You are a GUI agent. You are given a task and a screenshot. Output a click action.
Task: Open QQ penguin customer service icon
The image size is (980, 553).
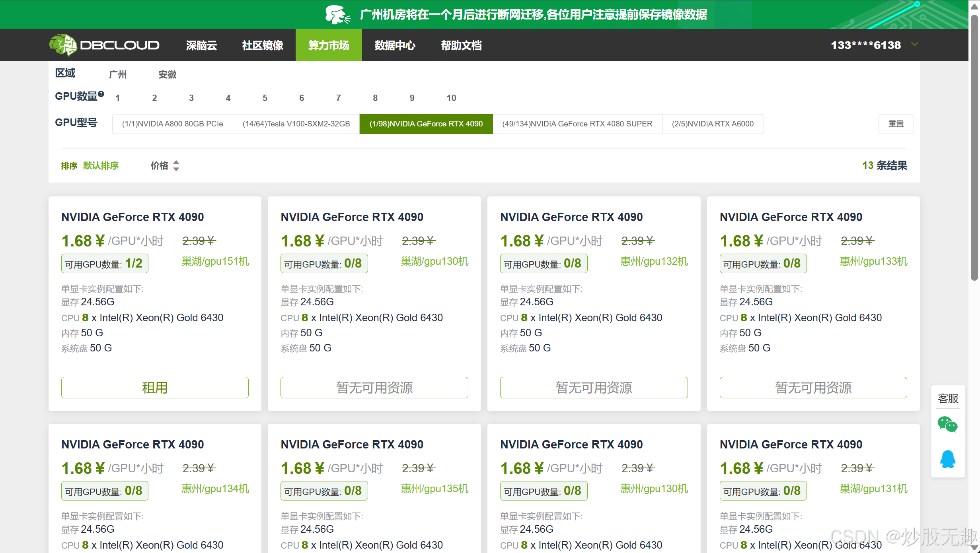click(x=948, y=459)
